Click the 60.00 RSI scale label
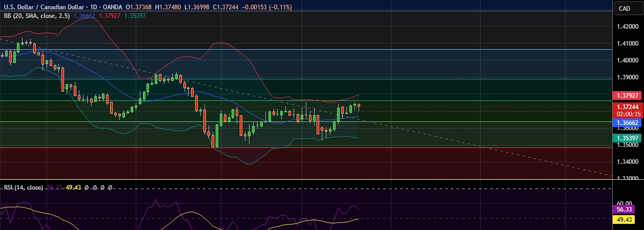This screenshot has width=644, height=230. (x=625, y=203)
